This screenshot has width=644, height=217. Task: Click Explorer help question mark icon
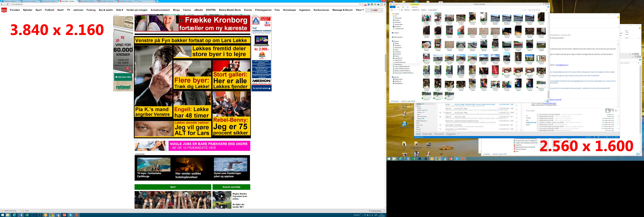[548, 7]
